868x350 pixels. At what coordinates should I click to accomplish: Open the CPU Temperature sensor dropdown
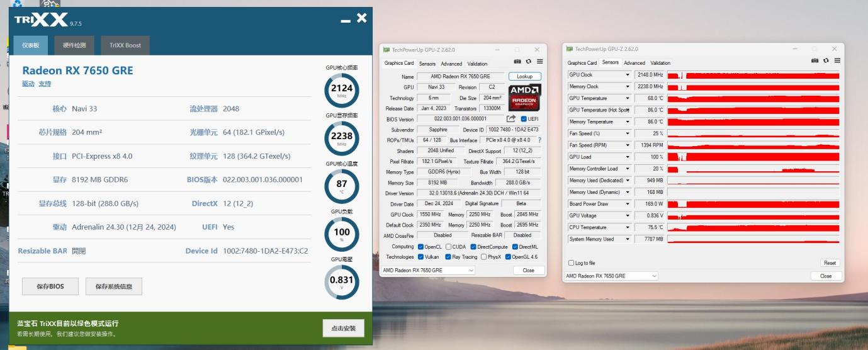coord(628,227)
